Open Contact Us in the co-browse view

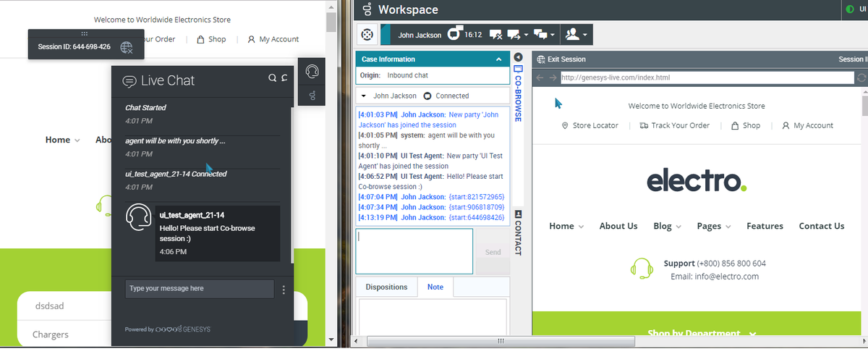click(x=821, y=226)
